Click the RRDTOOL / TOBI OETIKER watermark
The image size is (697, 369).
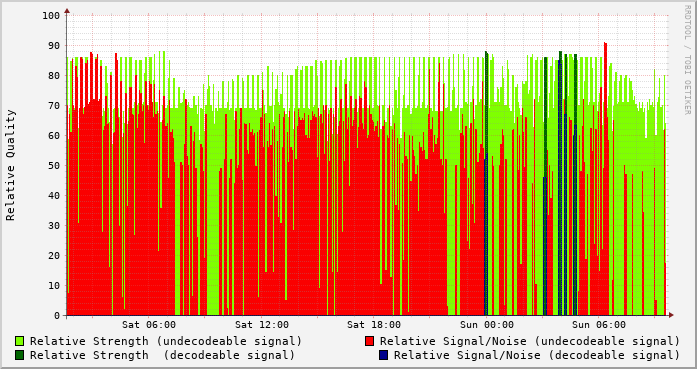pos(687,60)
